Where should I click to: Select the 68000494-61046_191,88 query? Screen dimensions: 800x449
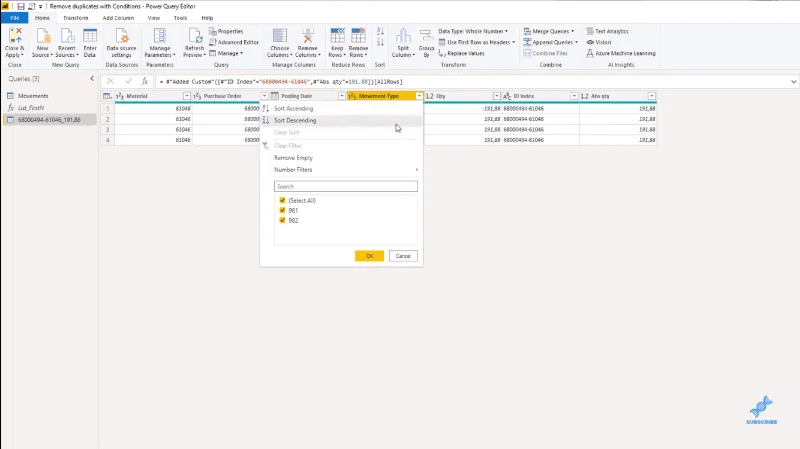(49, 119)
